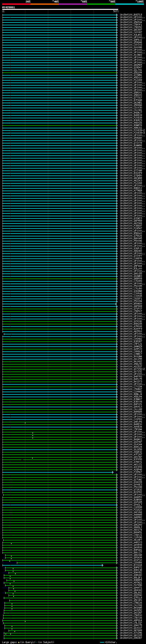Click the purple ~60% identity legend bar
Screen dimensions: 146x644
(x=73, y=4)
